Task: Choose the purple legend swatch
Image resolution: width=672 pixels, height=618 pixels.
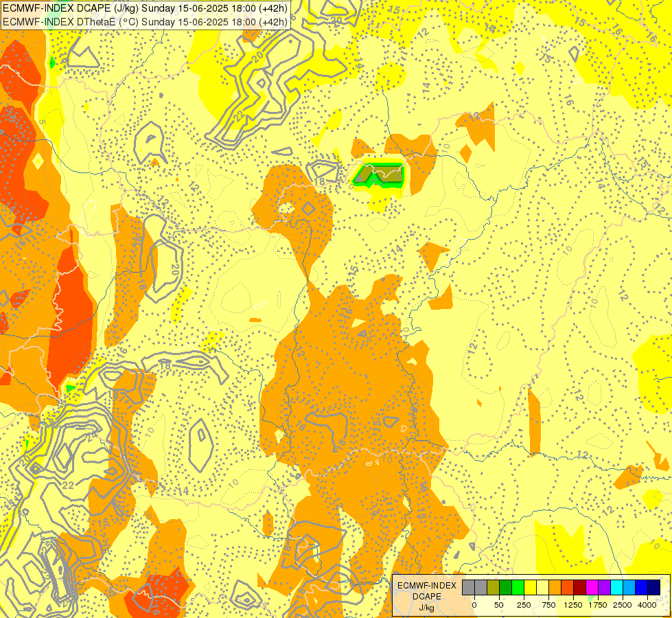Action: pos(604,588)
